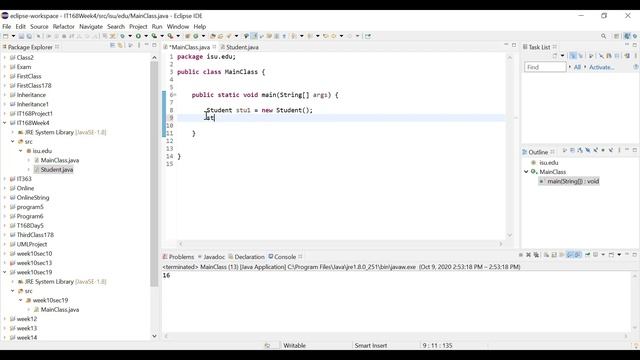Toggle Scheduled view in Task List toolbar

(x=581, y=56)
